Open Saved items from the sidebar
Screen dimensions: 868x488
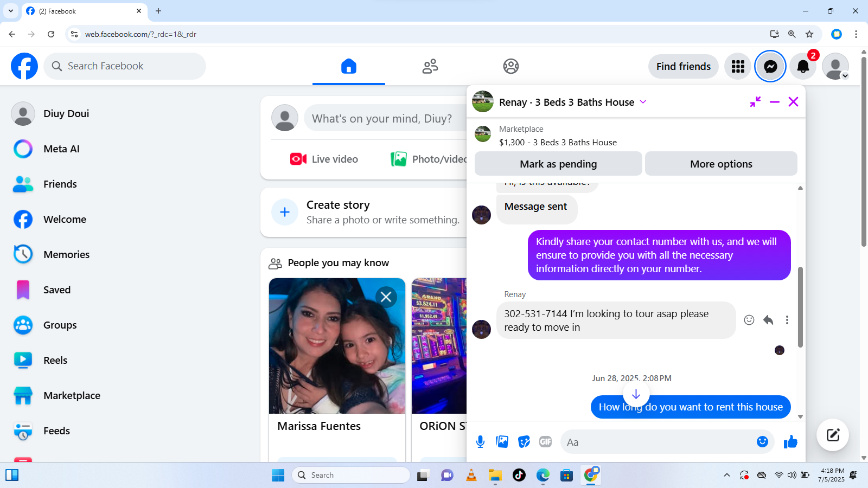click(57, 290)
